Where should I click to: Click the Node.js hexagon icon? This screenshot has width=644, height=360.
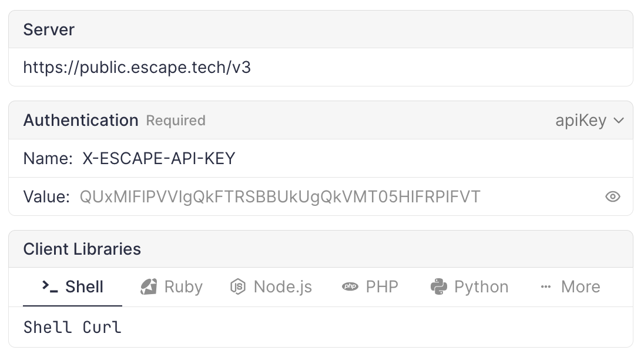[x=237, y=286]
